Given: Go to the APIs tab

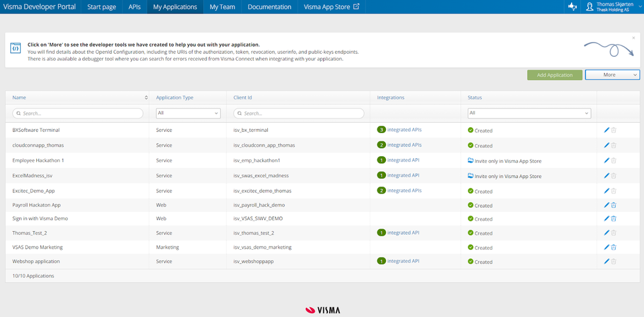Looking at the screenshot, I should click(134, 7).
